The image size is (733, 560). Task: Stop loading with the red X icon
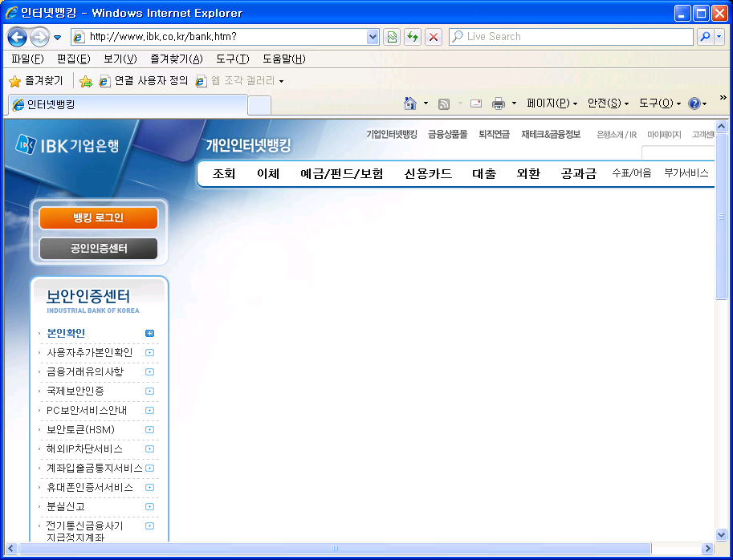[x=434, y=36]
